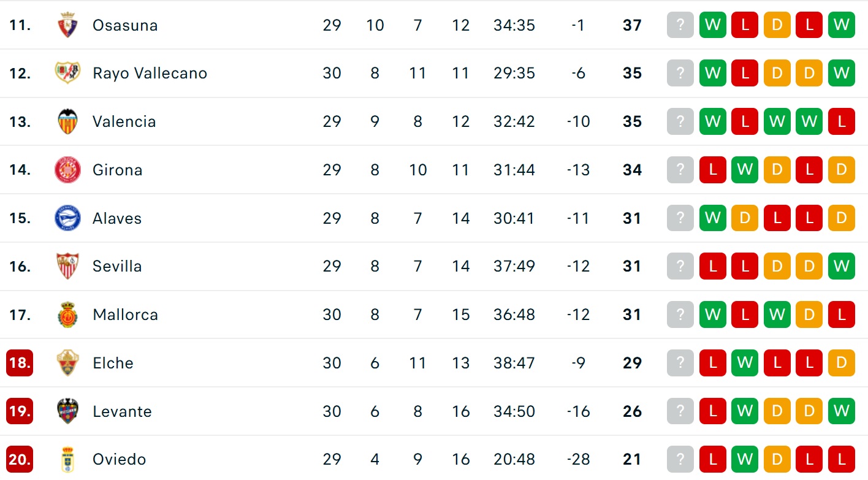
Task: Click Oviedo's orange draw form badge
Action: pos(777,459)
